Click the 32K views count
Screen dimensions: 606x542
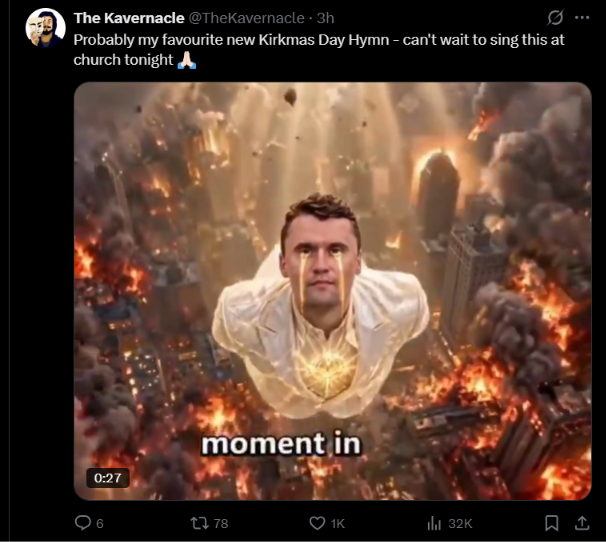460,523
